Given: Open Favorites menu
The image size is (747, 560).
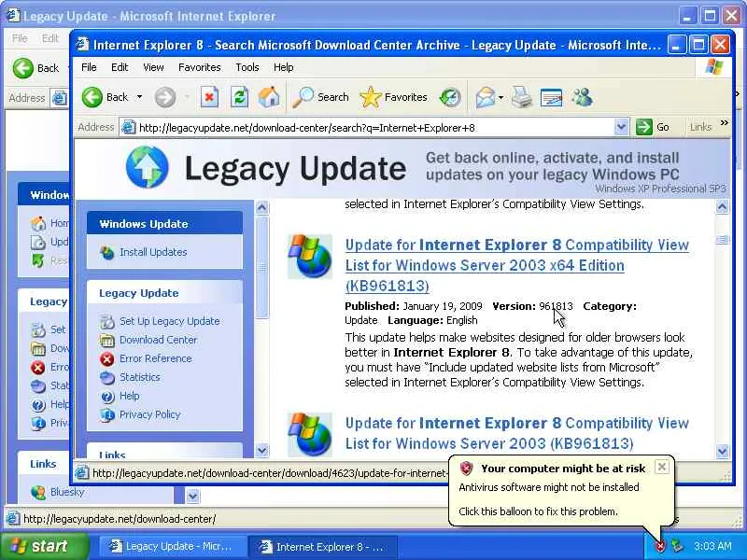Looking at the screenshot, I should click(x=200, y=67).
